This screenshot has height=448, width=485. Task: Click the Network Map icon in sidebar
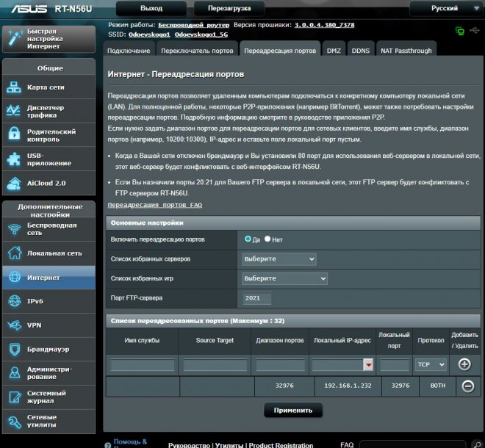coord(14,88)
